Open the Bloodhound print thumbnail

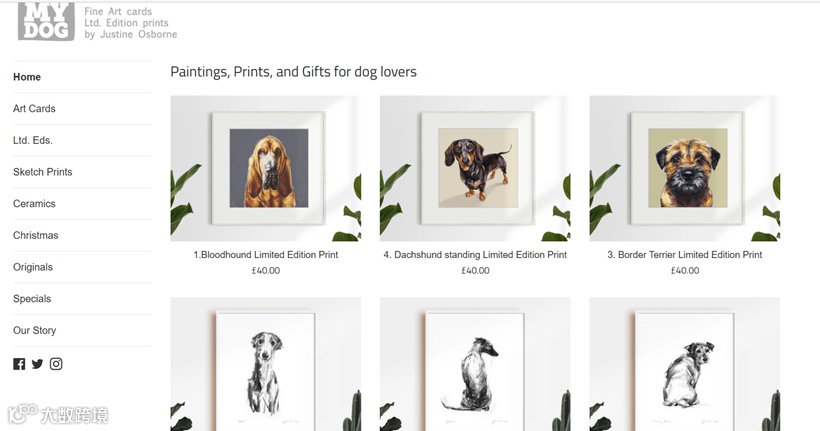coord(266,168)
